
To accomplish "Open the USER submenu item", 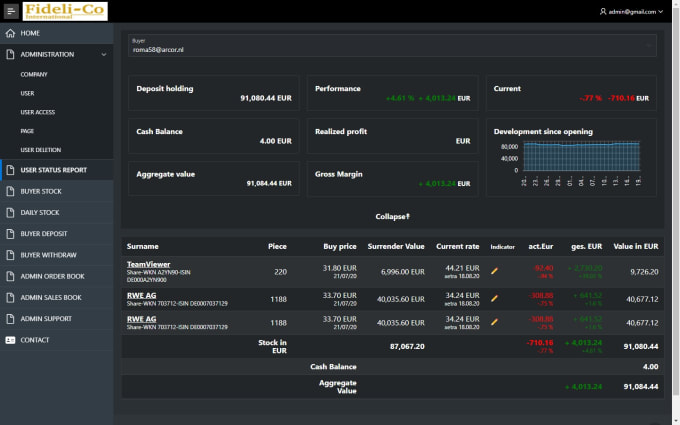I will coord(27,93).
